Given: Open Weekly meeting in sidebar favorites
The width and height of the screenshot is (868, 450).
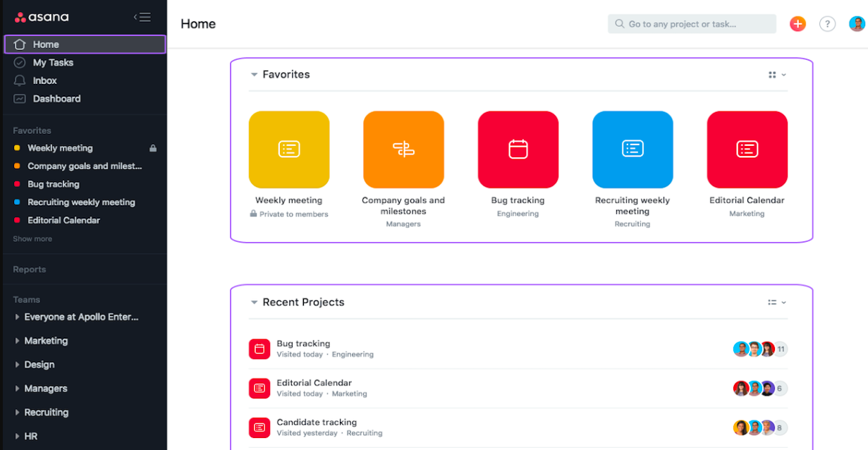Looking at the screenshot, I should coord(60,148).
